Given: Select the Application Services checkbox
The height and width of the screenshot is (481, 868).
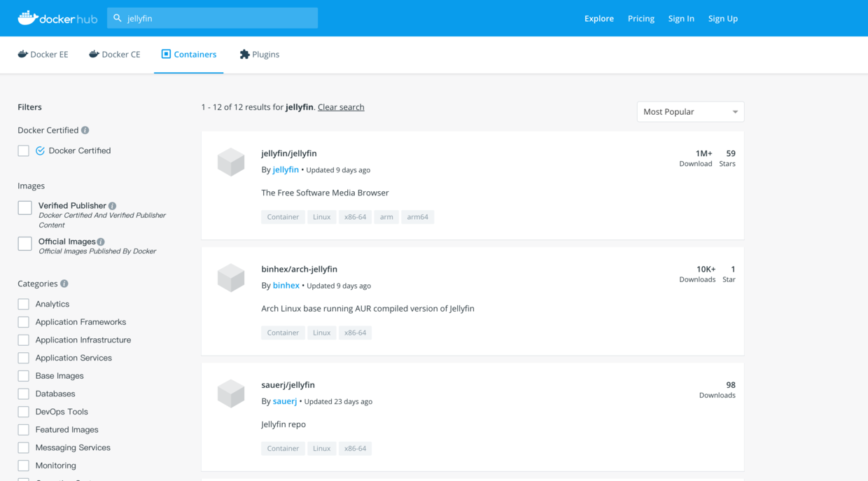Looking at the screenshot, I should click(24, 358).
